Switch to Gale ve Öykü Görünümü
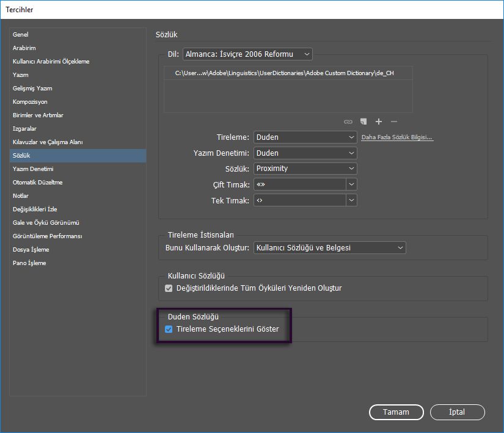This screenshot has width=504, height=433. click(x=78, y=222)
